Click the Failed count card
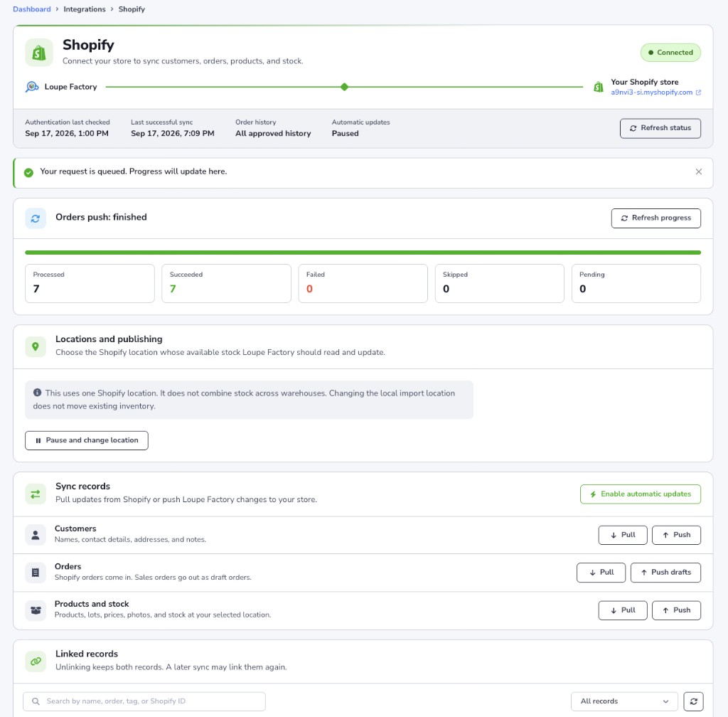 [363, 283]
